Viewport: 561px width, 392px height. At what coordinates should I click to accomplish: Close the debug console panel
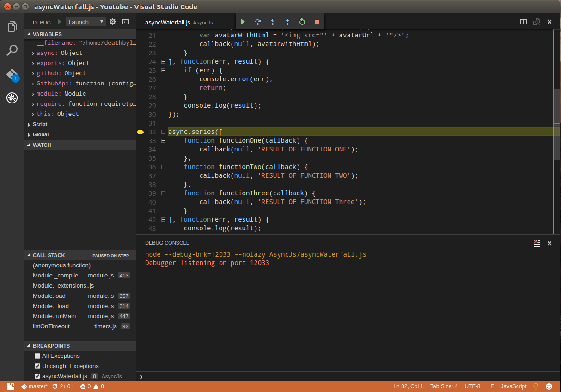click(x=549, y=243)
